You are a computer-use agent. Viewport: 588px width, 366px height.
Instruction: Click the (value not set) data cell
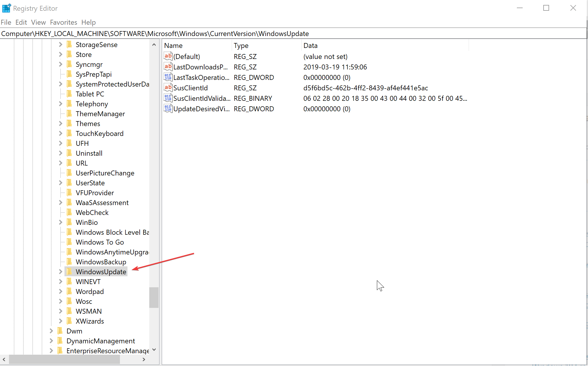pos(325,56)
